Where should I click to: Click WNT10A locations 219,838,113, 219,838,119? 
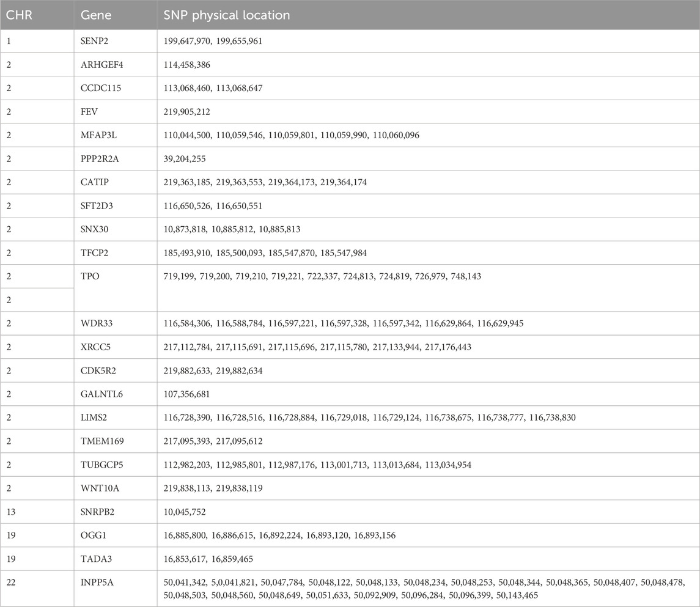pyautogui.click(x=213, y=488)
